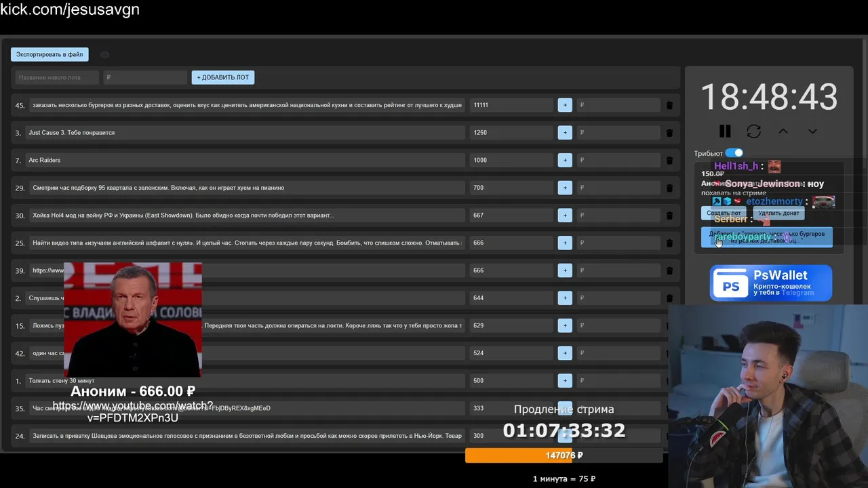Focus Название нового лота input field

click(x=57, y=77)
